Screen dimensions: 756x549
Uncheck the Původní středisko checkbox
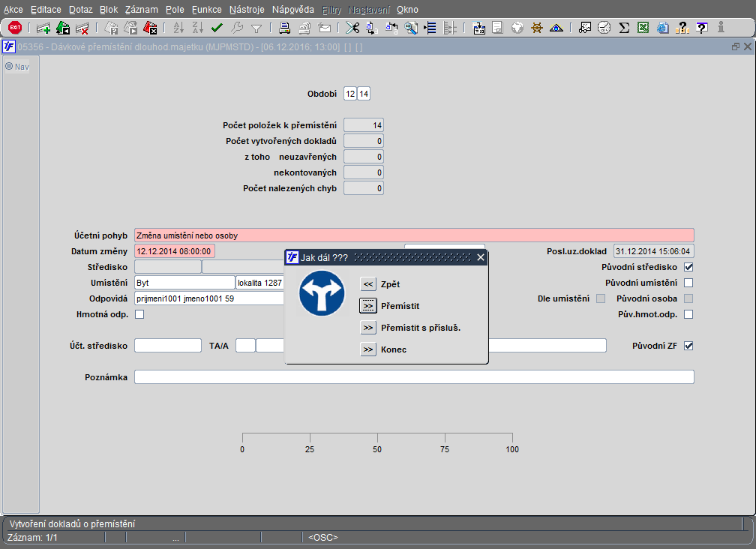[688, 267]
